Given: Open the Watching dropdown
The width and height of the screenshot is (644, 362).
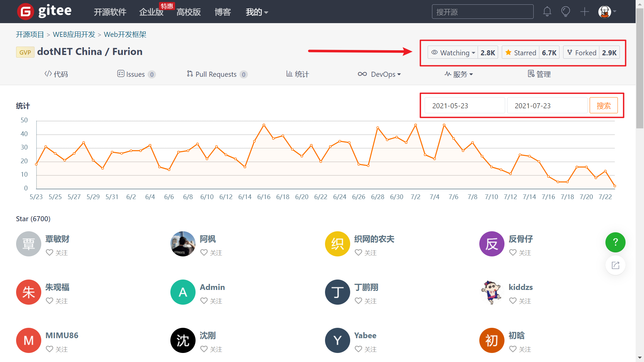Looking at the screenshot, I should [x=453, y=53].
